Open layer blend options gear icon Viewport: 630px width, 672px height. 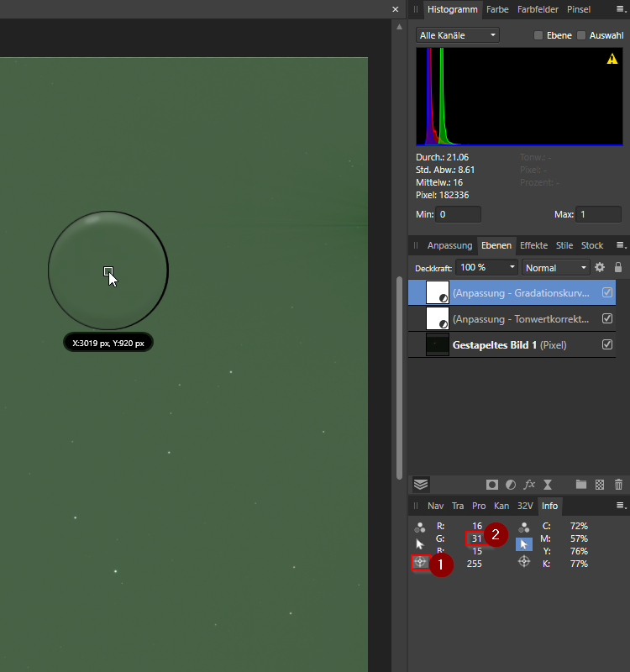point(600,267)
